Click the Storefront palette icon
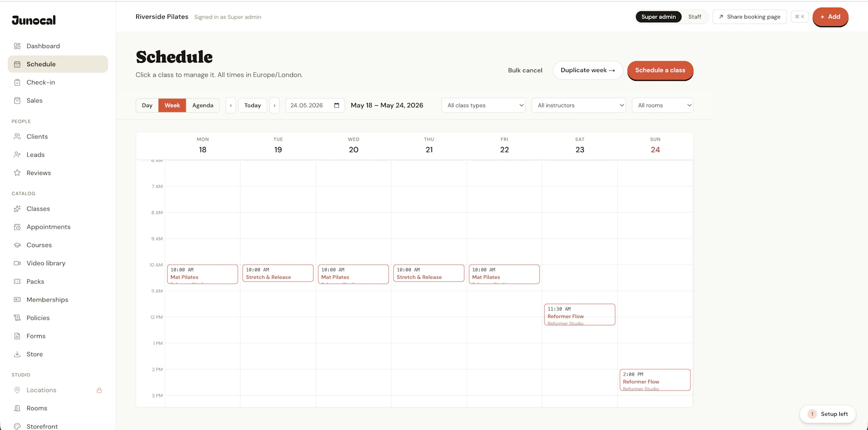 point(17,426)
